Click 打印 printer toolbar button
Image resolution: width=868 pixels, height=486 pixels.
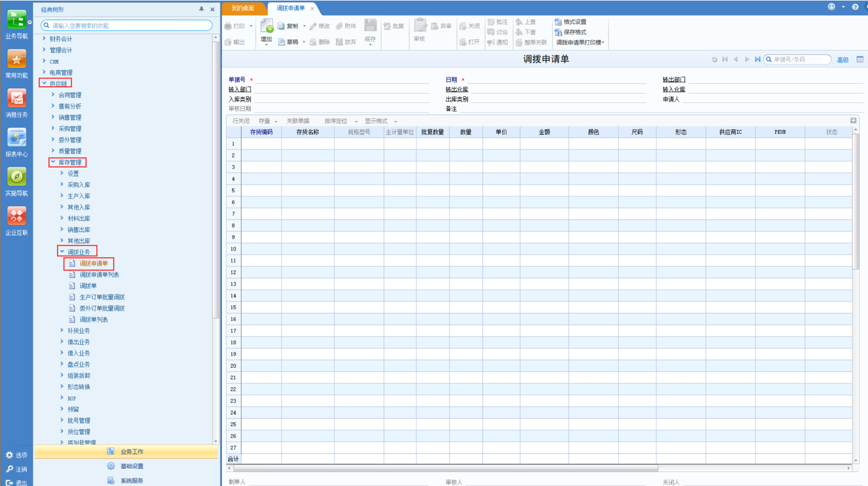[235, 26]
